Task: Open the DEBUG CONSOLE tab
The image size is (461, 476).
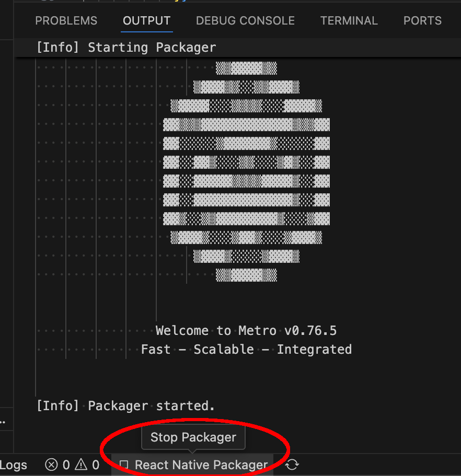Action: coord(245,21)
